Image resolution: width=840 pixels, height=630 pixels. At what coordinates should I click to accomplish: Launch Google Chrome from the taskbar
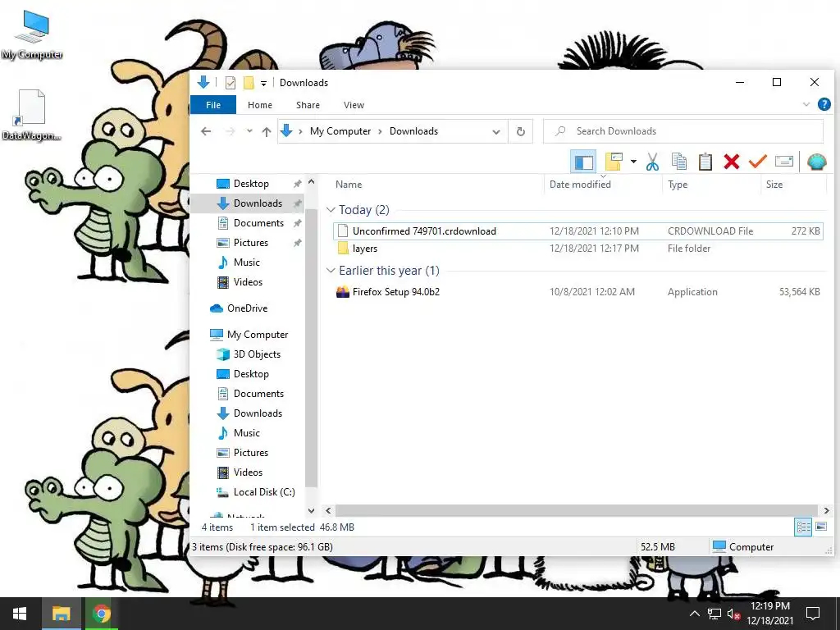point(101,614)
